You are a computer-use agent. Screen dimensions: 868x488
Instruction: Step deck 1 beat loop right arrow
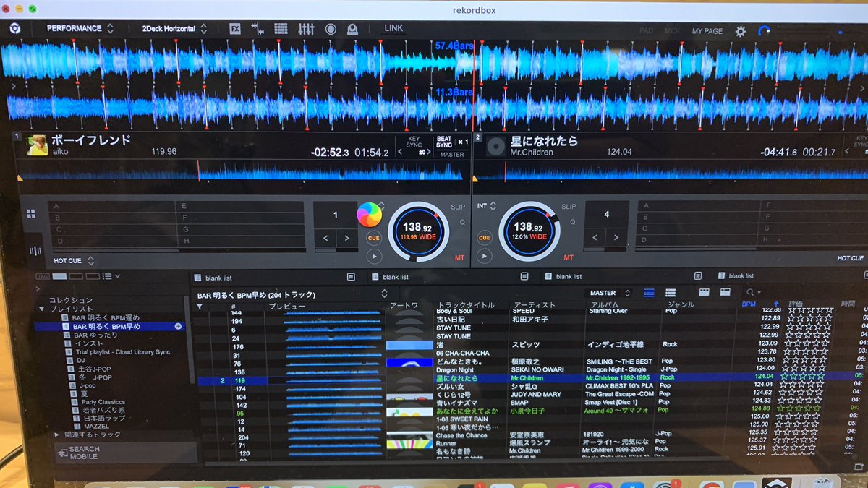(x=346, y=238)
